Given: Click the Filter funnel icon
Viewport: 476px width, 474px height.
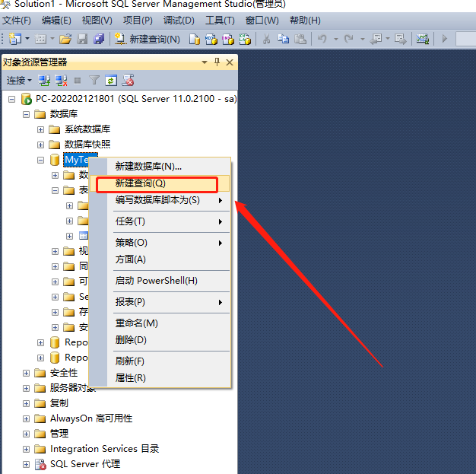Looking at the screenshot, I should [x=94, y=81].
